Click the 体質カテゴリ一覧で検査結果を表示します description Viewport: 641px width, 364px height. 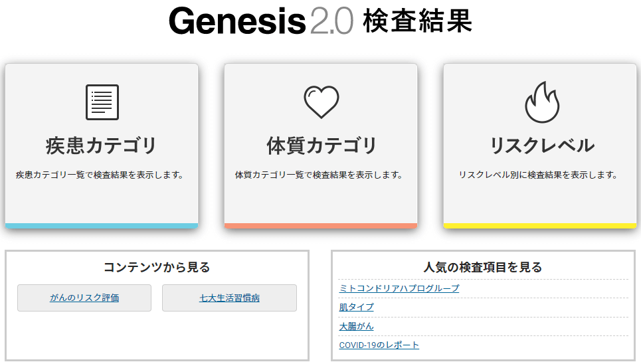(318, 175)
